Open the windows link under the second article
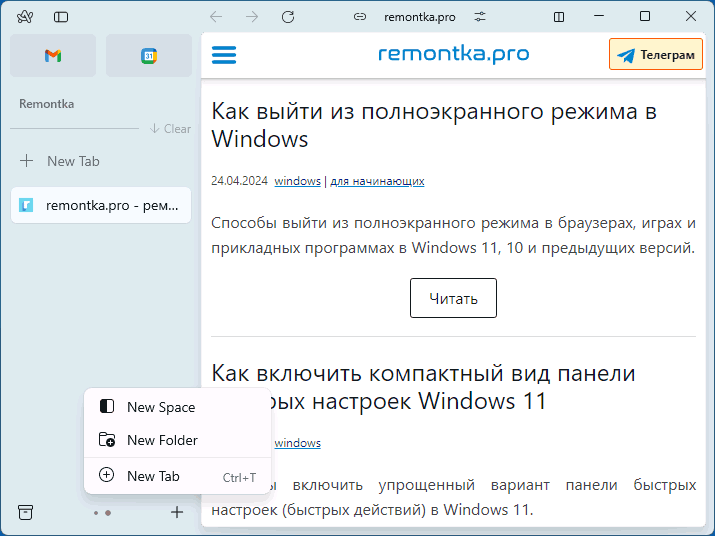Screen dimensions: 715x536 pos(297,443)
